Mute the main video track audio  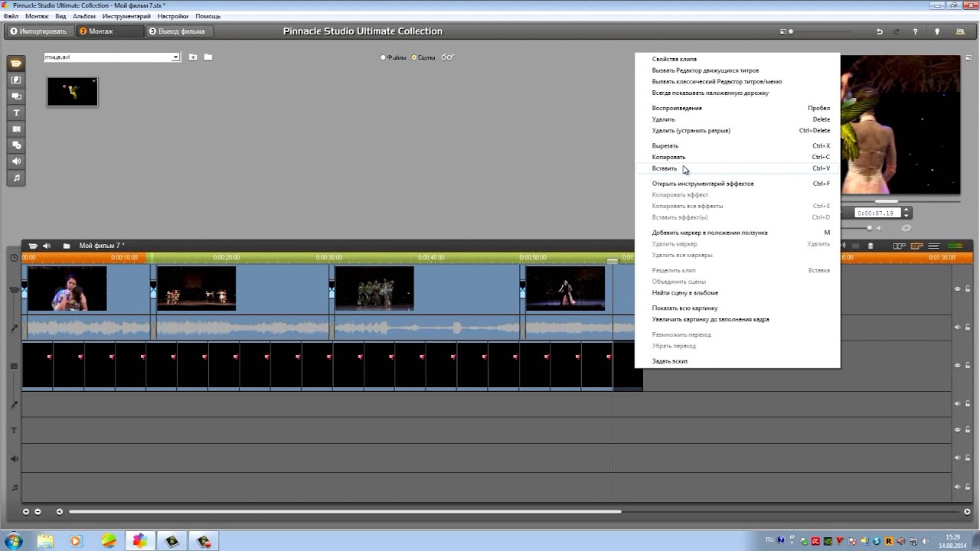click(x=957, y=327)
